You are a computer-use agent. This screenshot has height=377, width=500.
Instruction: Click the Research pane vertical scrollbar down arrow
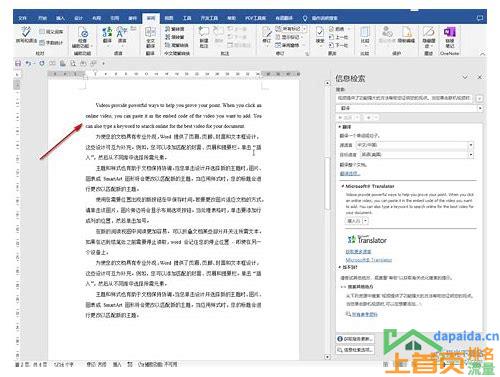click(327, 357)
